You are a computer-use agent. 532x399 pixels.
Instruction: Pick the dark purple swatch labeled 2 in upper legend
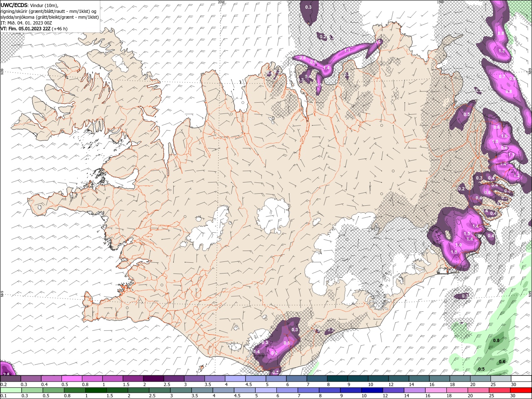coord(153,379)
